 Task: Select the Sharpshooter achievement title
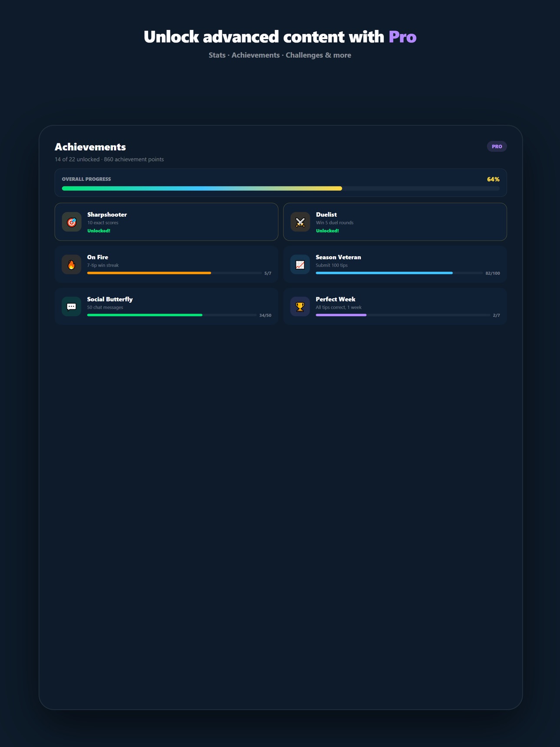107,215
